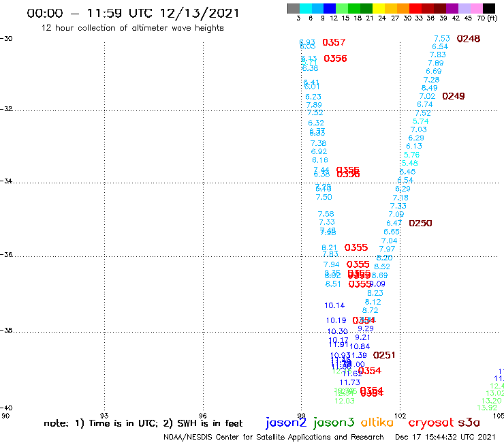Select the -36 latitude axis label

point(6,254)
